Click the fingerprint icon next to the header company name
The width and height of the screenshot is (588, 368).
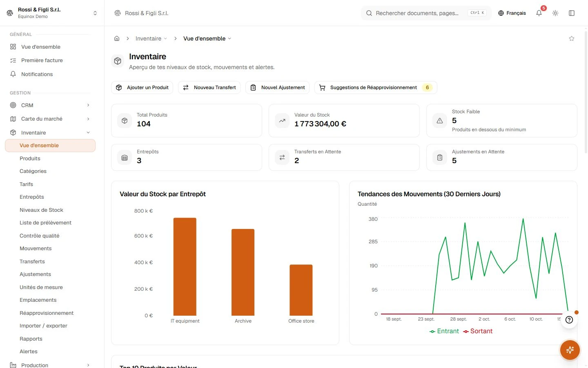[118, 13]
